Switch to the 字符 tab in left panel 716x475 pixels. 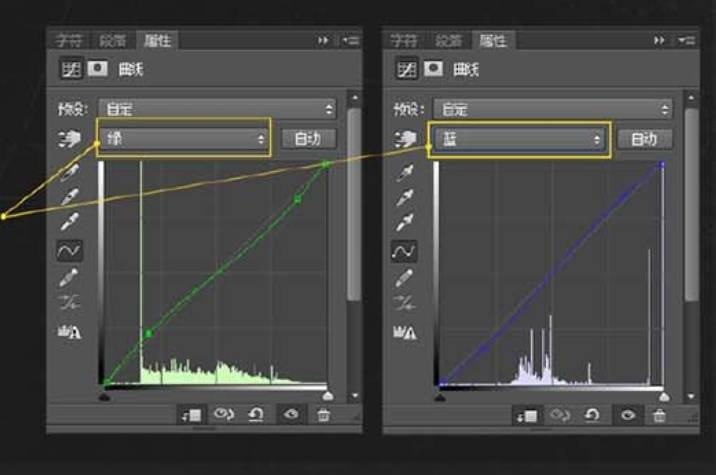(70, 40)
